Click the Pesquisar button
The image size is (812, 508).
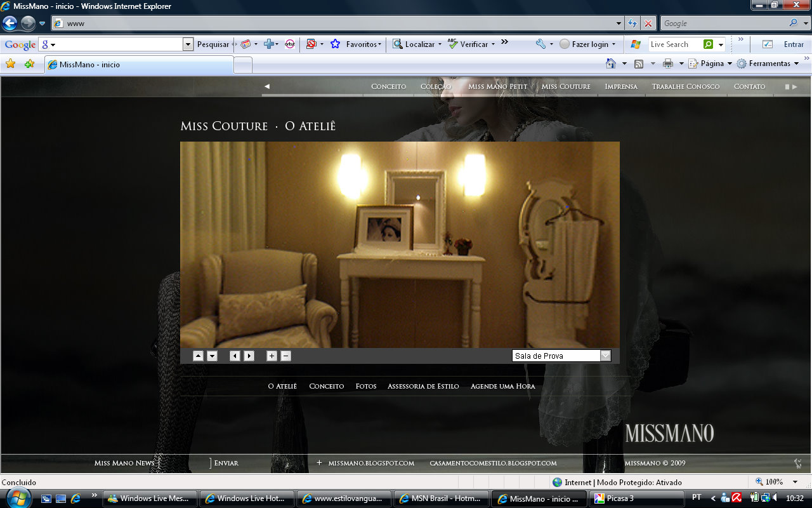coord(213,44)
